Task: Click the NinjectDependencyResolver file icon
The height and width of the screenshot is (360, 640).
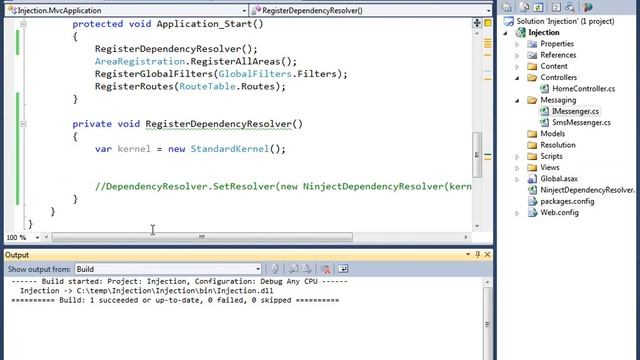Action: pyautogui.click(x=532, y=190)
